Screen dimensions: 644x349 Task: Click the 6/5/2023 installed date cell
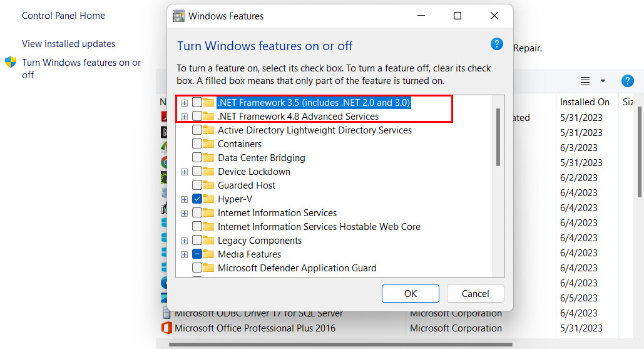click(579, 298)
